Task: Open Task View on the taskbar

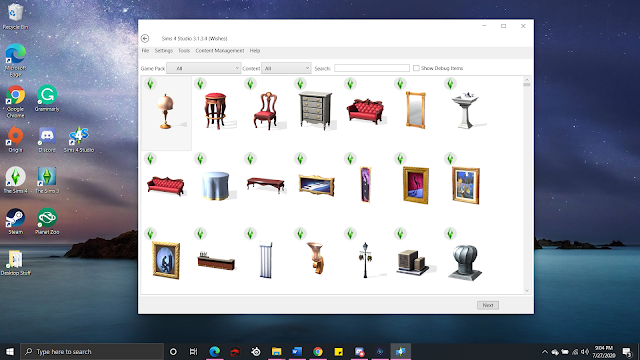Action: 193,351
